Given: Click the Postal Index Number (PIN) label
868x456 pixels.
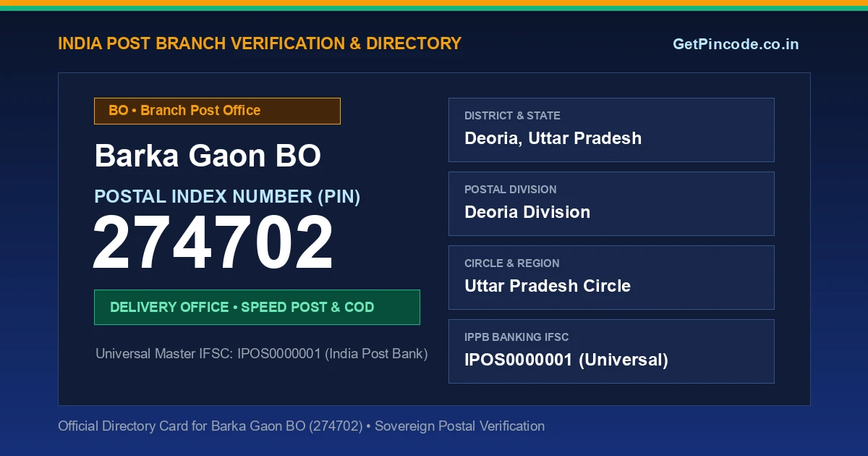Looking at the screenshot, I should coord(227,197).
